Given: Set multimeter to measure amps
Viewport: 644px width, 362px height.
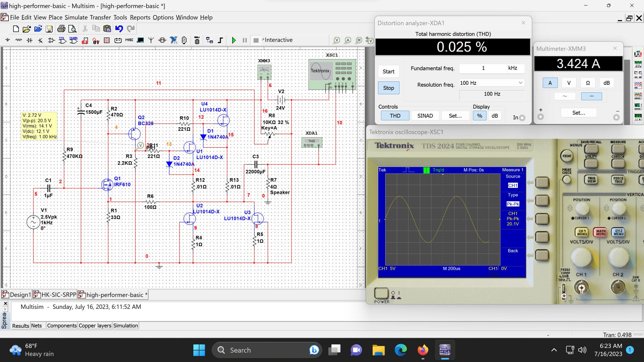Looking at the screenshot, I should (550, 83).
